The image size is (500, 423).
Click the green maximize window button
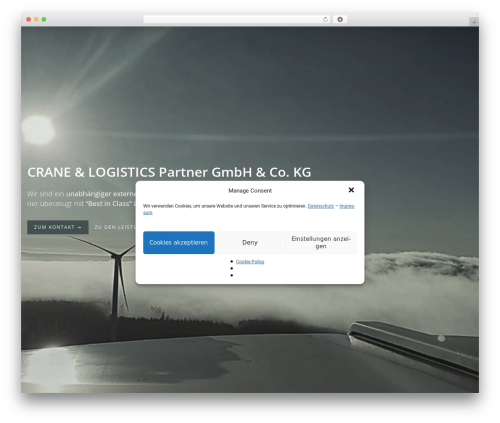[44, 19]
